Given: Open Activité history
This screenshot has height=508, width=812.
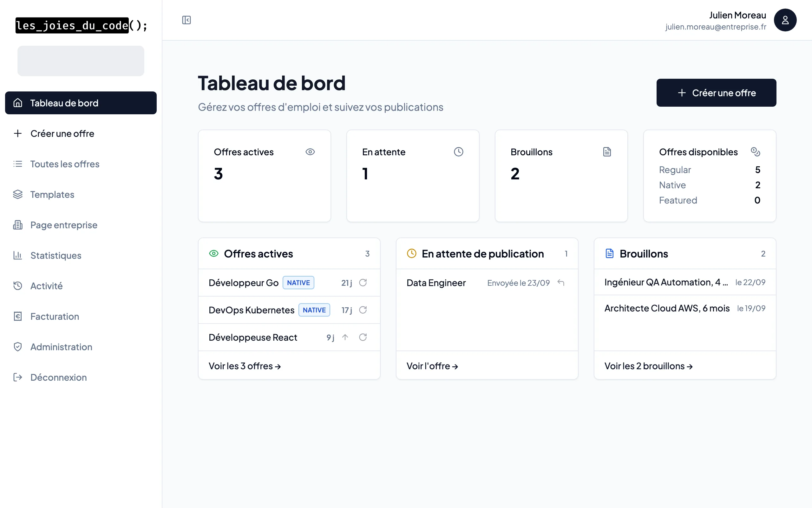Looking at the screenshot, I should 81,286.
